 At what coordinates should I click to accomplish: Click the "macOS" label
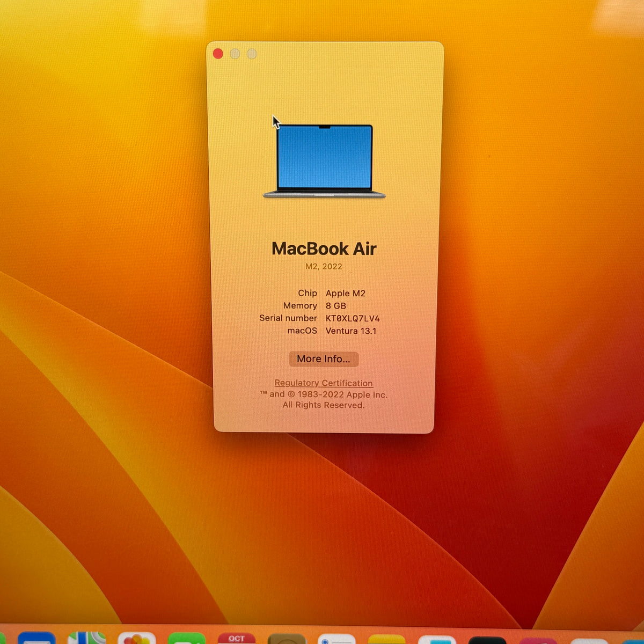tap(302, 331)
